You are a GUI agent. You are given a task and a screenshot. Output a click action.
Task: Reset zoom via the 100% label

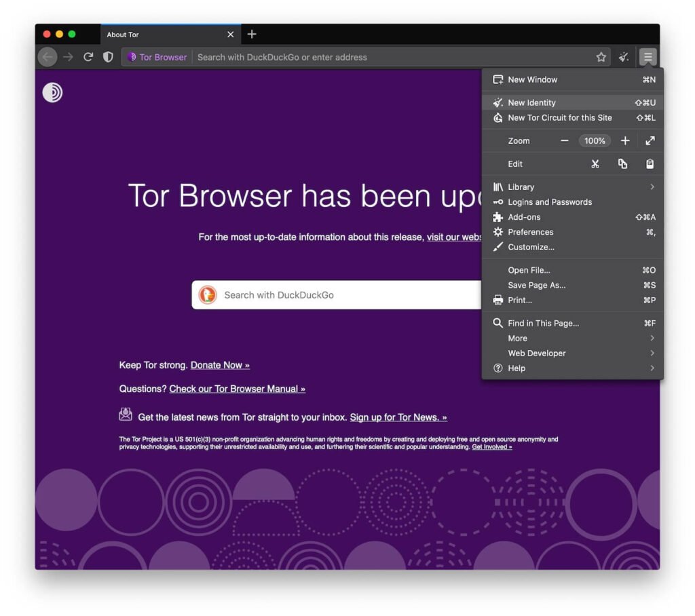pyautogui.click(x=595, y=141)
